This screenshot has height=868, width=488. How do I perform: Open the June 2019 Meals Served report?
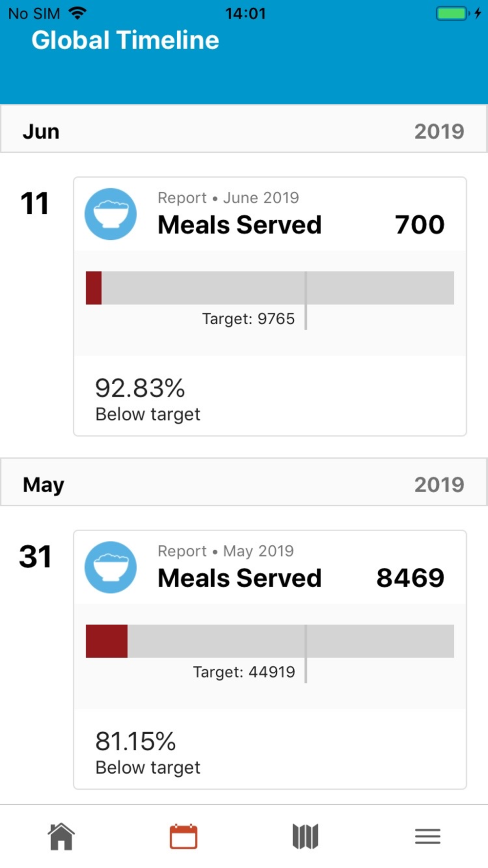(x=270, y=307)
